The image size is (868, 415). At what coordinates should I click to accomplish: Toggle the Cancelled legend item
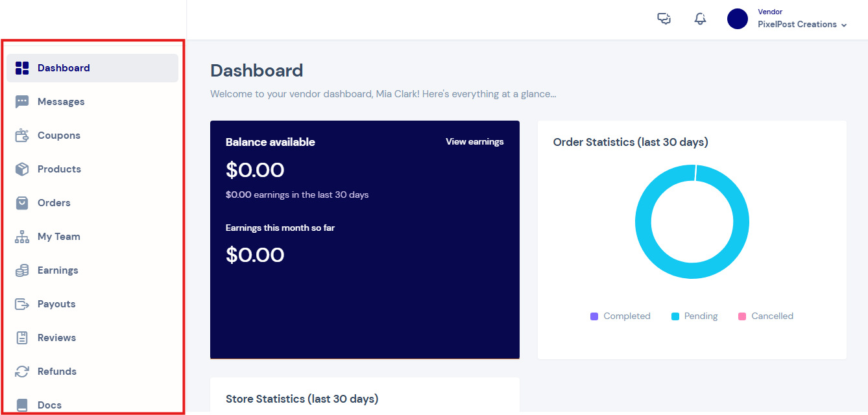[766, 316]
